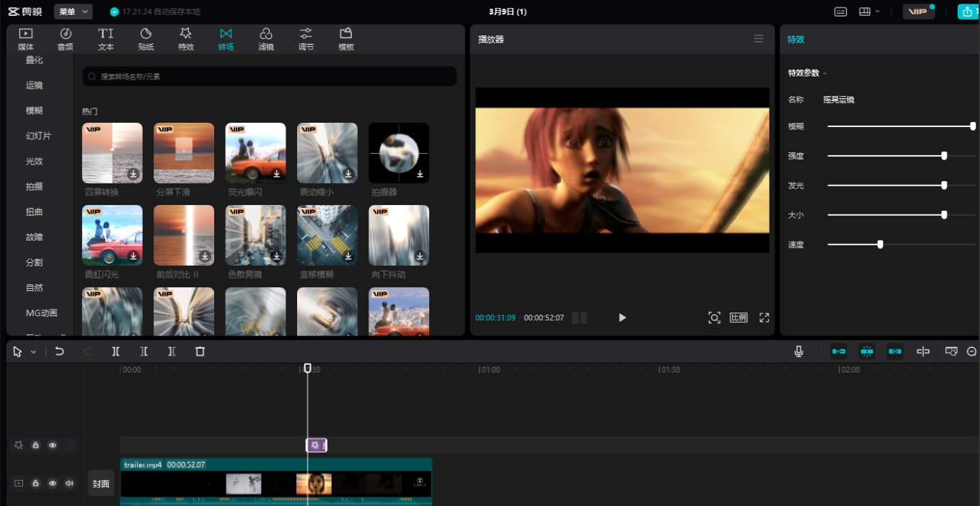
Task: Toggle the clip linkage button
Action: point(895,352)
